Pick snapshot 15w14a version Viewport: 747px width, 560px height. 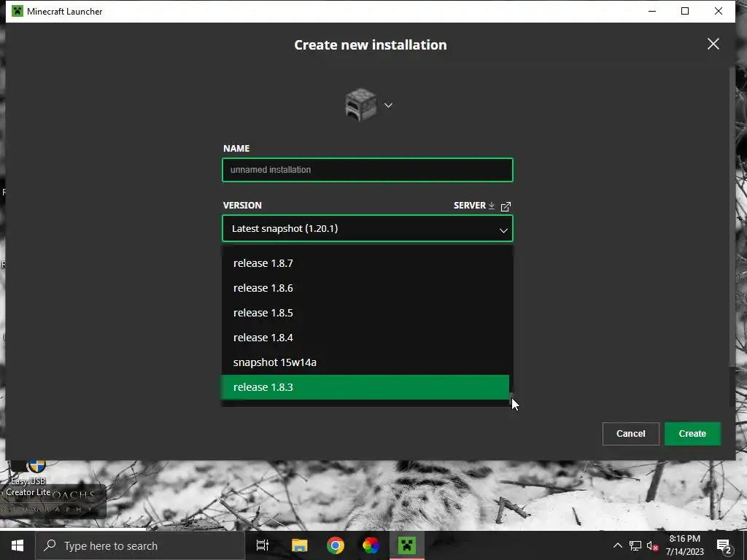365,362
